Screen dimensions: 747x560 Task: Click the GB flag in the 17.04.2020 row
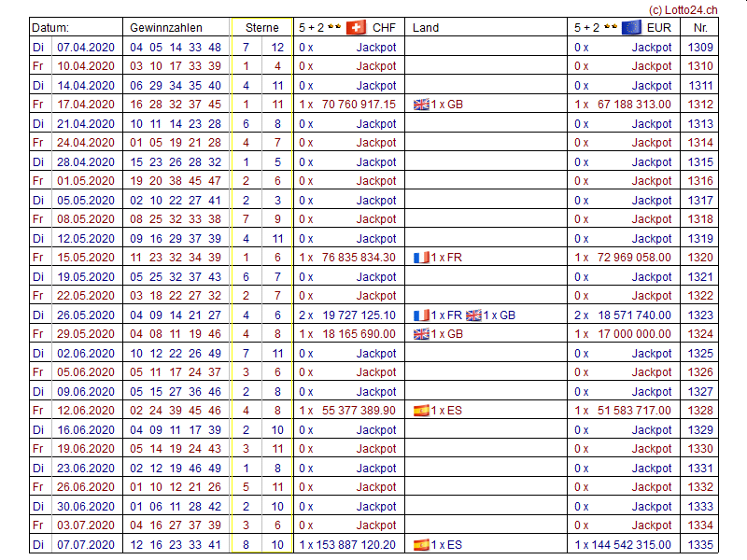coord(421,105)
